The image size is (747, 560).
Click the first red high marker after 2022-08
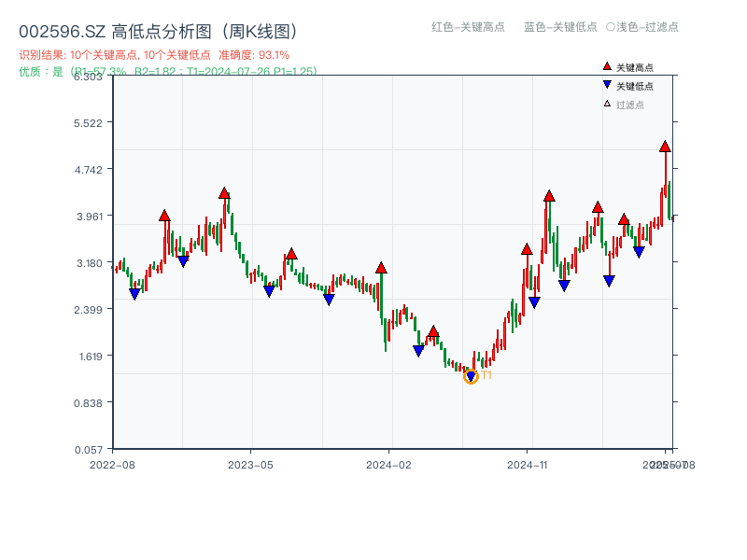(x=164, y=216)
